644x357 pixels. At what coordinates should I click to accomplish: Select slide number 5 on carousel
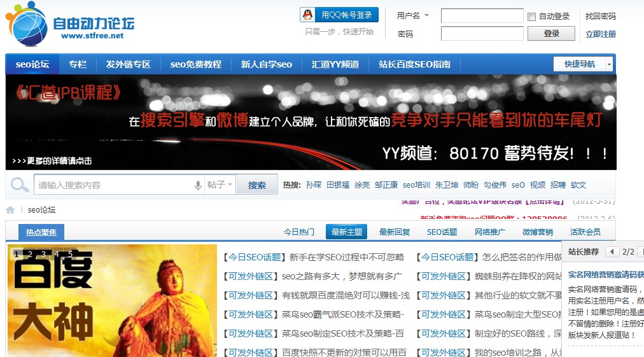(x=70, y=254)
